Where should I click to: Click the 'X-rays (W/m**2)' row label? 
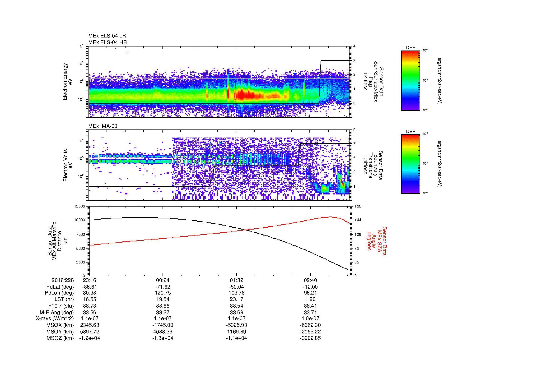click(55, 318)
